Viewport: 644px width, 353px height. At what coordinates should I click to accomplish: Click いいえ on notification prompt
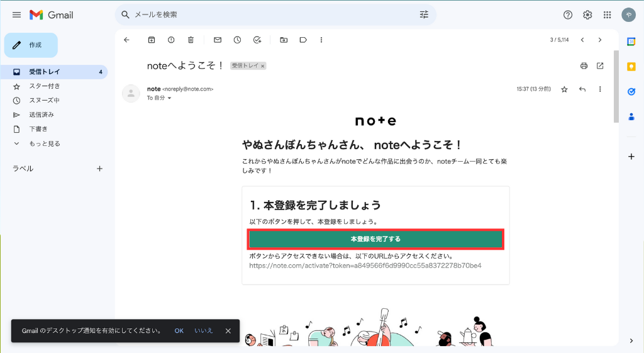pos(203,331)
